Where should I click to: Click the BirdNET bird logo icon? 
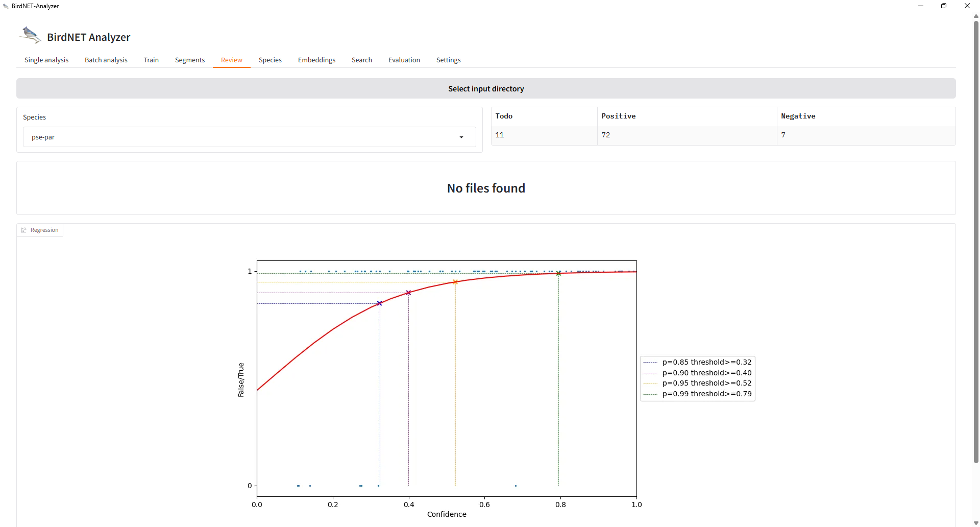point(30,35)
